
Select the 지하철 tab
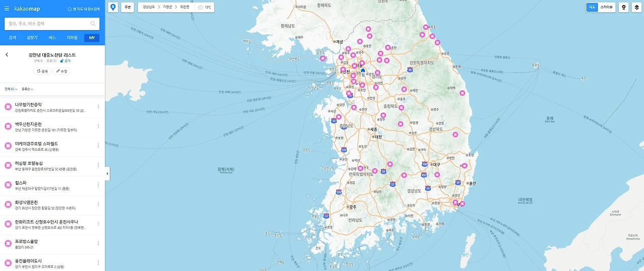click(72, 38)
